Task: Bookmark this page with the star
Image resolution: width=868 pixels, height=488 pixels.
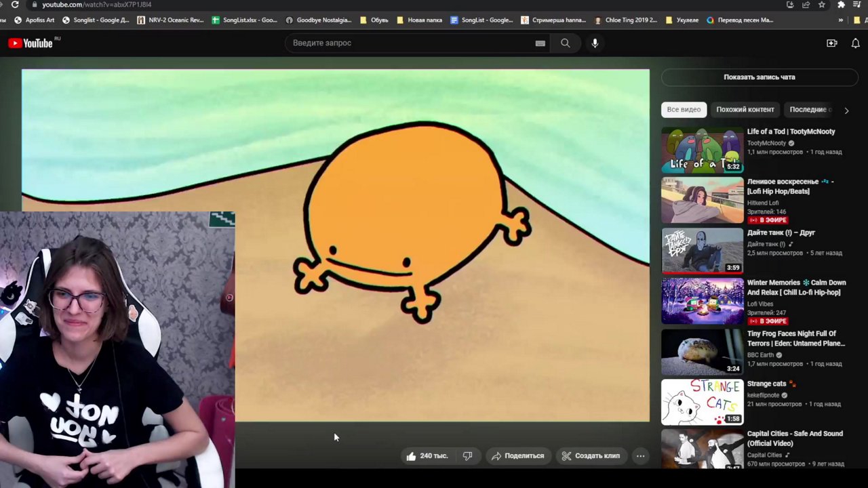Action: coord(822,4)
